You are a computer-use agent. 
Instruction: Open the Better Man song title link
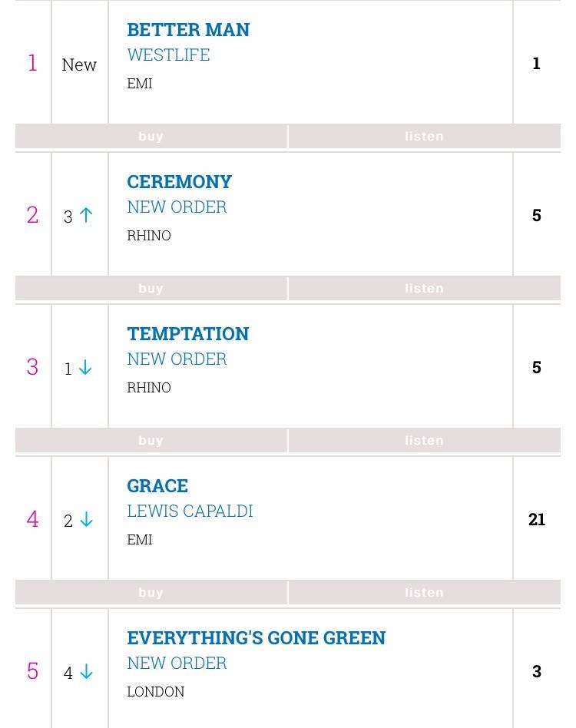(x=188, y=30)
